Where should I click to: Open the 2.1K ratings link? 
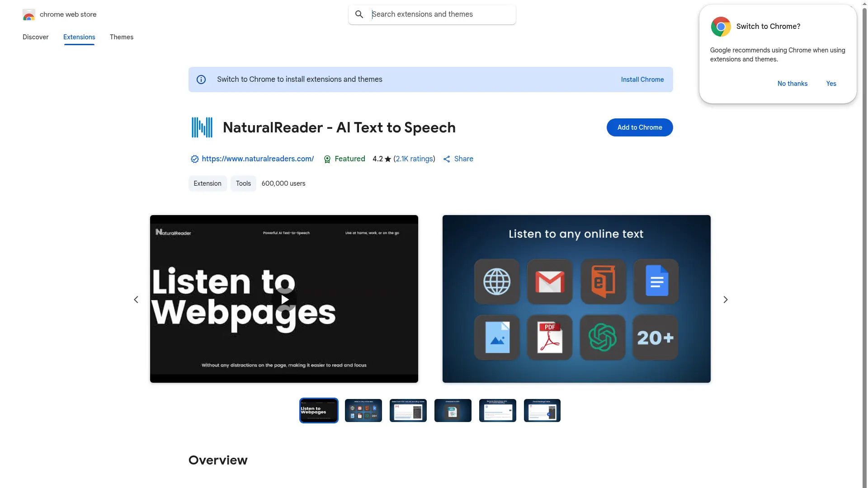coord(415,159)
